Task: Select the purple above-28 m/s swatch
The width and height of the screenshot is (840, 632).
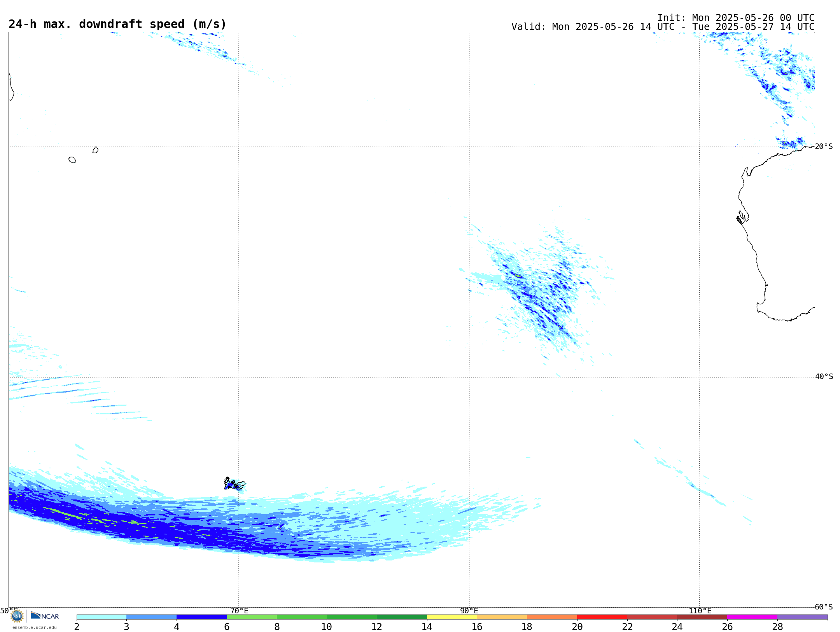Action: (802, 617)
